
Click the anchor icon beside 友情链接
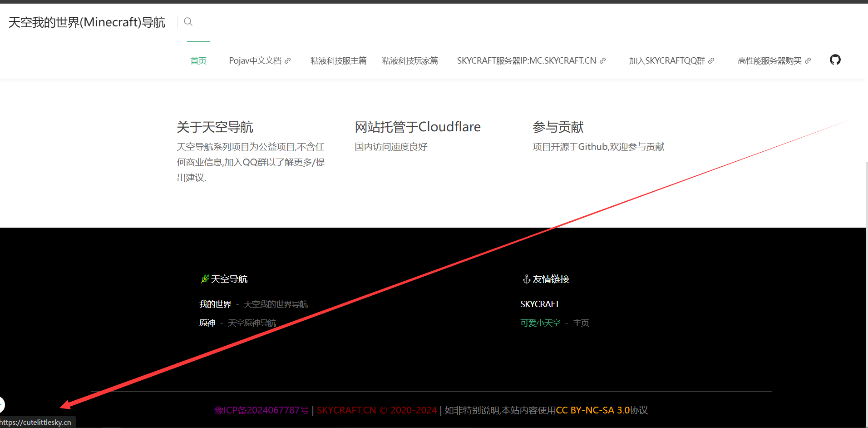tap(527, 279)
